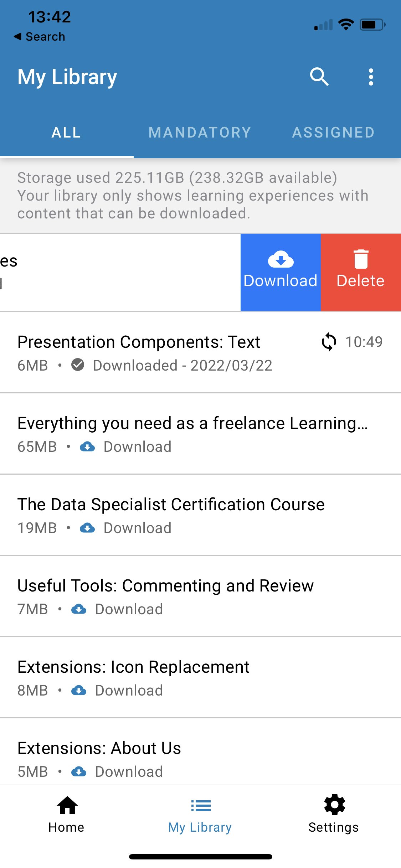Switch to the ASSIGNED tab
Screen dimensions: 401x868
pyautogui.click(x=333, y=133)
